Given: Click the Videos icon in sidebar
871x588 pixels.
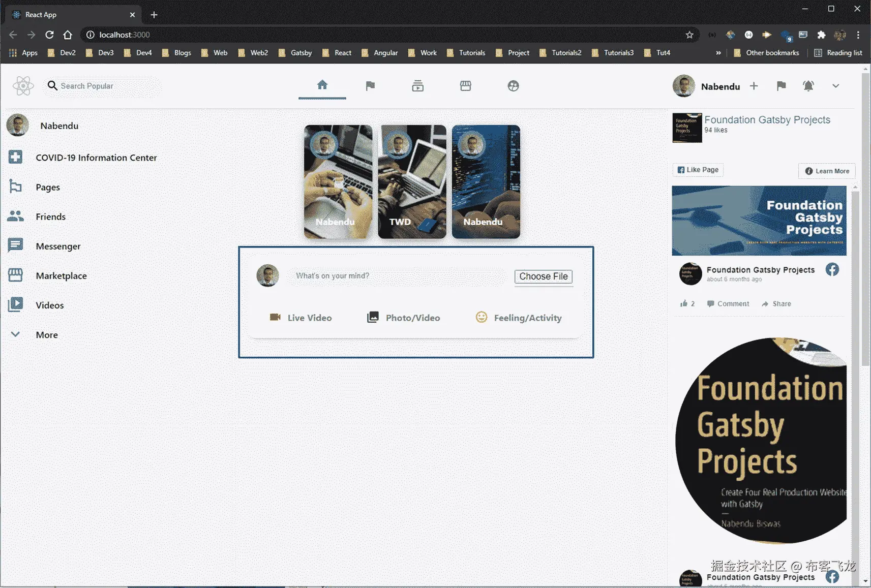Looking at the screenshot, I should [15, 305].
